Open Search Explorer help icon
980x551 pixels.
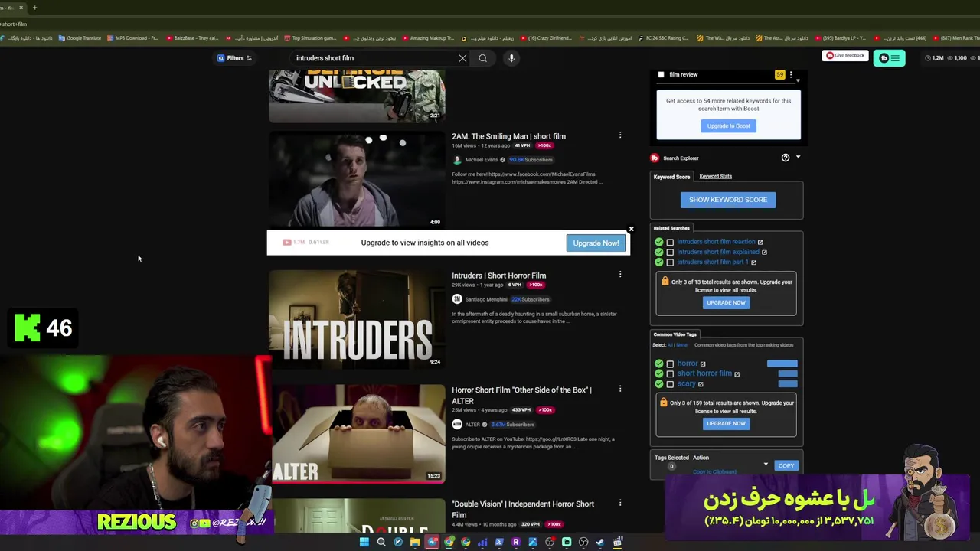(785, 158)
